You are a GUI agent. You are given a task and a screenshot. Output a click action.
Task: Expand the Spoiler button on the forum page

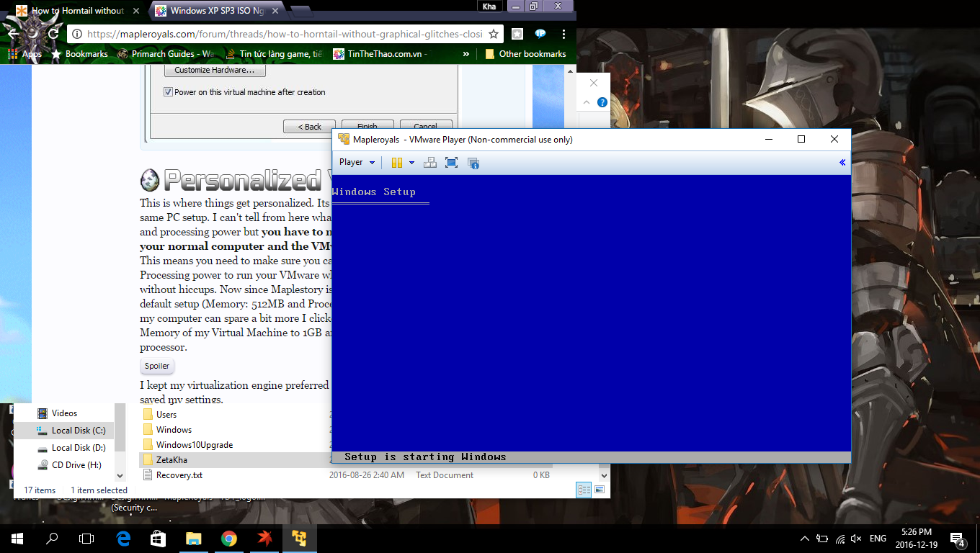click(157, 366)
